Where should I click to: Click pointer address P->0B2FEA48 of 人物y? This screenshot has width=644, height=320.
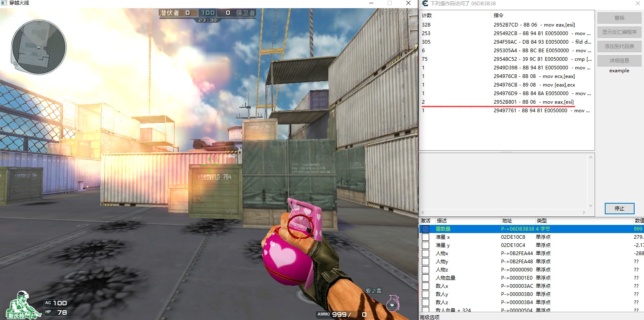(x=517, y=262)
